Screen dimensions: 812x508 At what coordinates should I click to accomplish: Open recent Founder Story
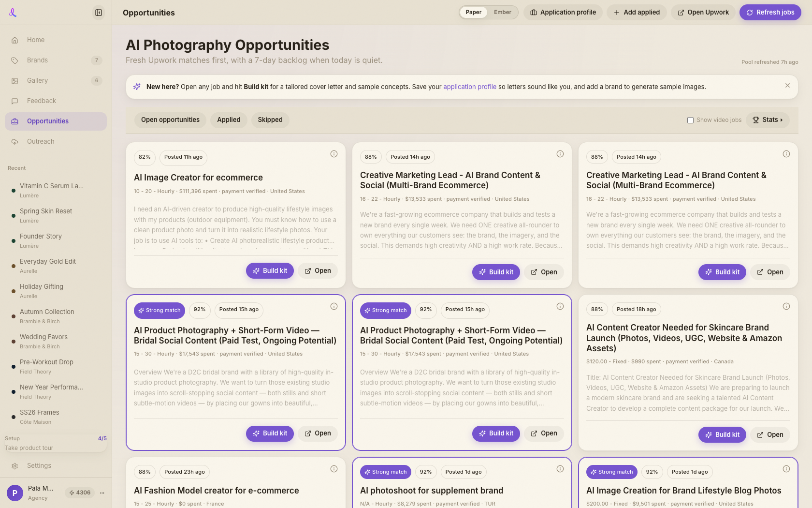tap(56, 240)
